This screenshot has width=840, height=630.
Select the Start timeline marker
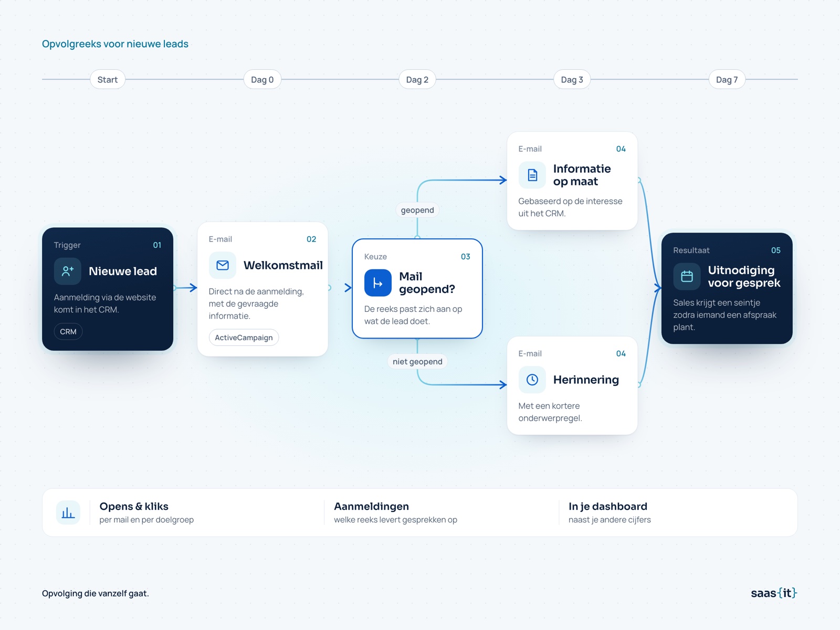(x=108, y=79)
